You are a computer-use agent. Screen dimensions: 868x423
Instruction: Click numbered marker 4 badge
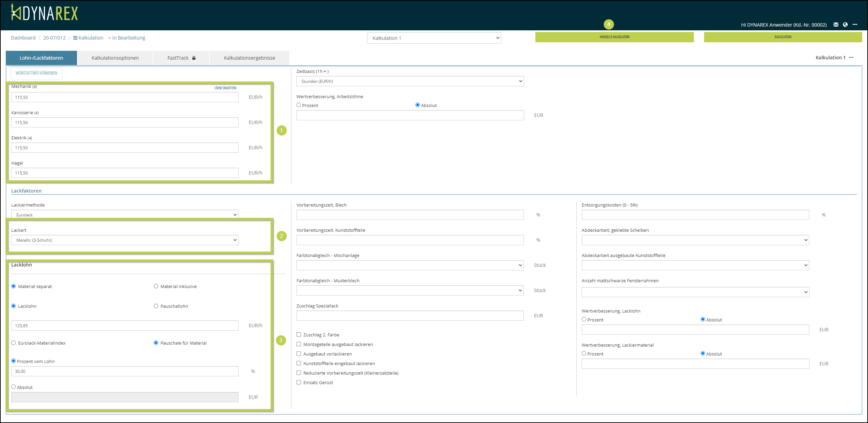[608, 24]
